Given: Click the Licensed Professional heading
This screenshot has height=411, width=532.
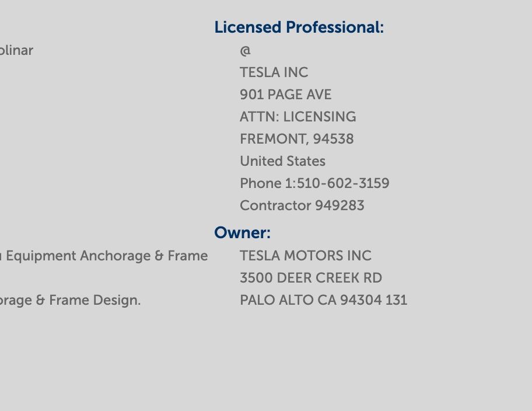Looking at the screenshot, I should (x=299, y=27).
